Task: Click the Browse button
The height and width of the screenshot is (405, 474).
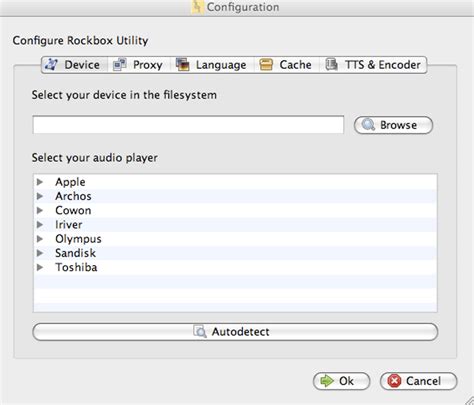Action: click(393, 125)
